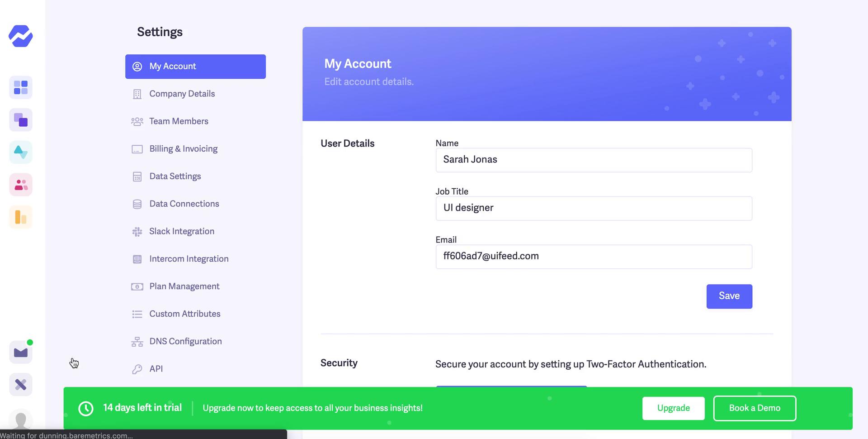Click the Team Members group icon
Image resolution: width=868 pixels, height=439 pixels.
(x=137, y=121)
